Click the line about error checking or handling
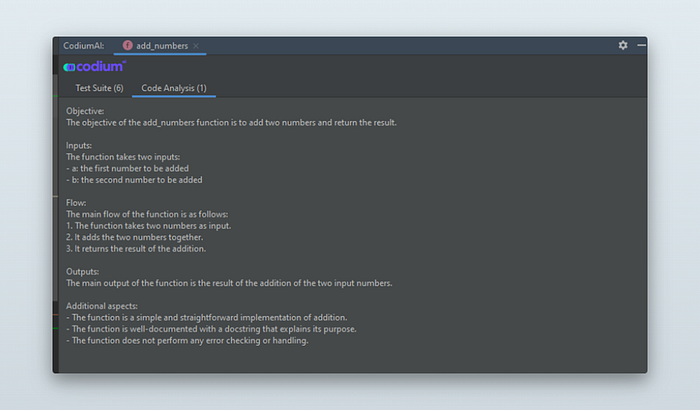The image size is (700, 410). (x=187, y=340)
